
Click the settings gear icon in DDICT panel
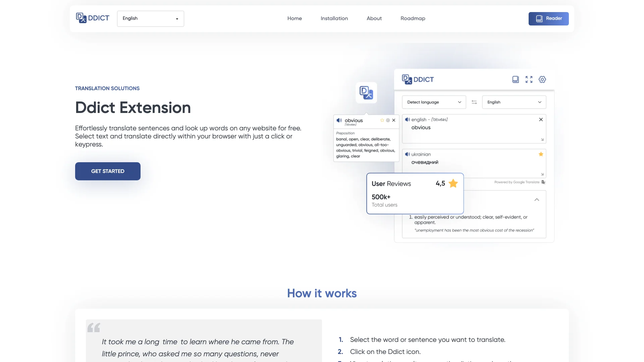pyautogui.click(x=542, y=79)
